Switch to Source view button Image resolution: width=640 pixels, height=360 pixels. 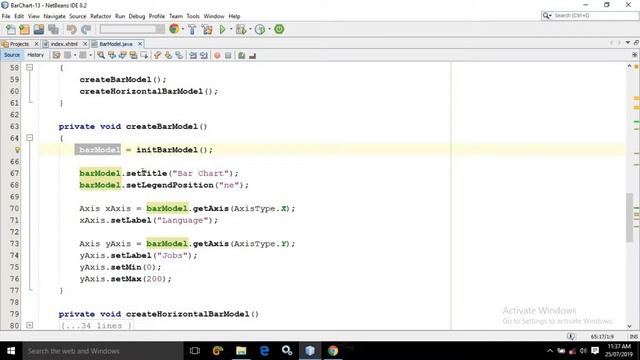12,55
